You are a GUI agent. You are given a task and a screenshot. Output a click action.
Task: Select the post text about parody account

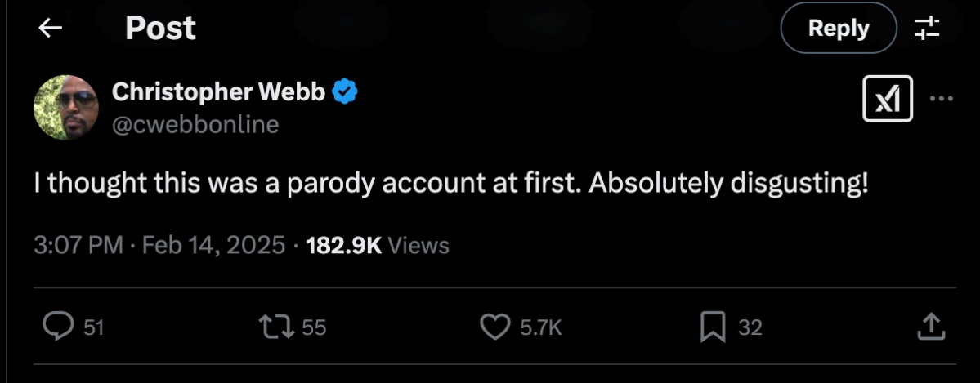coord(450,184)
